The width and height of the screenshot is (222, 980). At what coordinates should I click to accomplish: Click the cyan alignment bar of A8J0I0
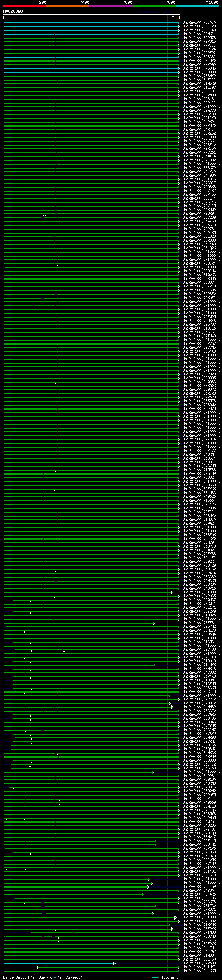(x=91, y=23)
